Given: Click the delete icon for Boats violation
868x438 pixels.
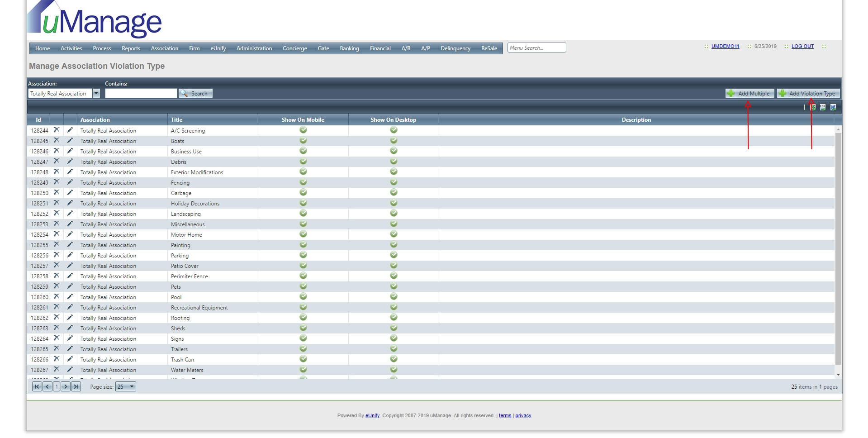Looking at the screenshot, I should pyautogui.click(x=57, y=140).
